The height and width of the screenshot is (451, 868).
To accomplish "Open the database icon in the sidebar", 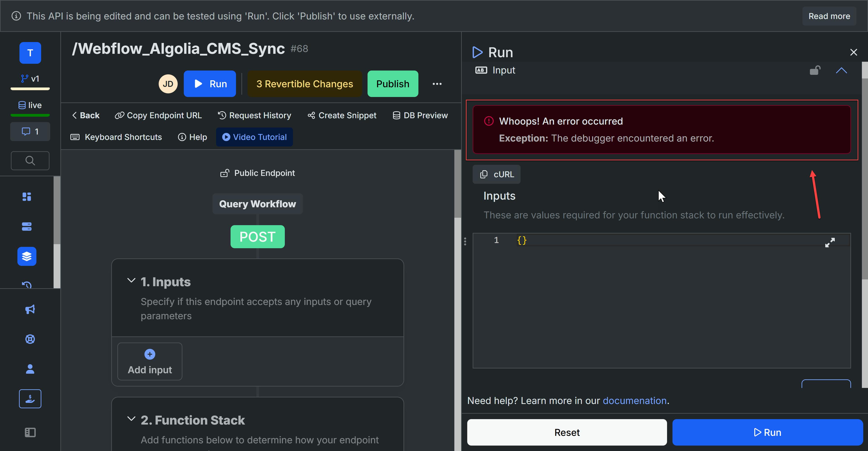I will (x=27, y=227).
